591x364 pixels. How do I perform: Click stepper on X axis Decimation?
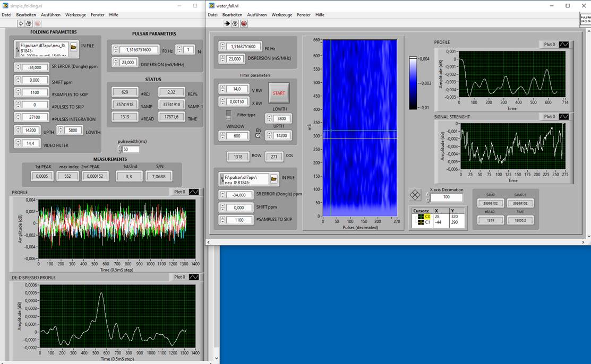(x=427, y=197)
